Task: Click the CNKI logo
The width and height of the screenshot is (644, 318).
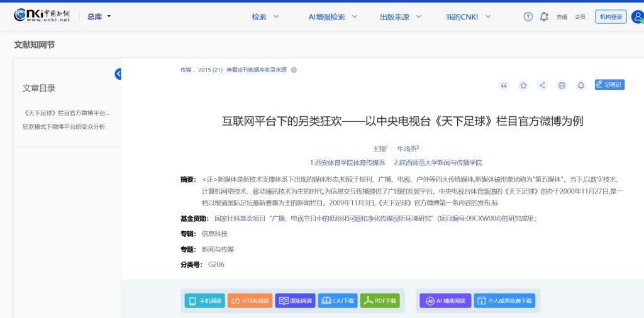Action: [x=42, y=16]
